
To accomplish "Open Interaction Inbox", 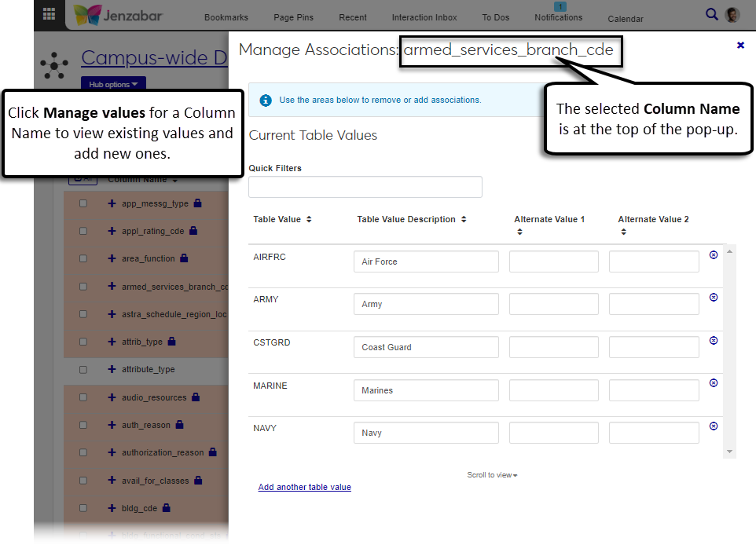I will pyautogui.click(x=424, y=17).
